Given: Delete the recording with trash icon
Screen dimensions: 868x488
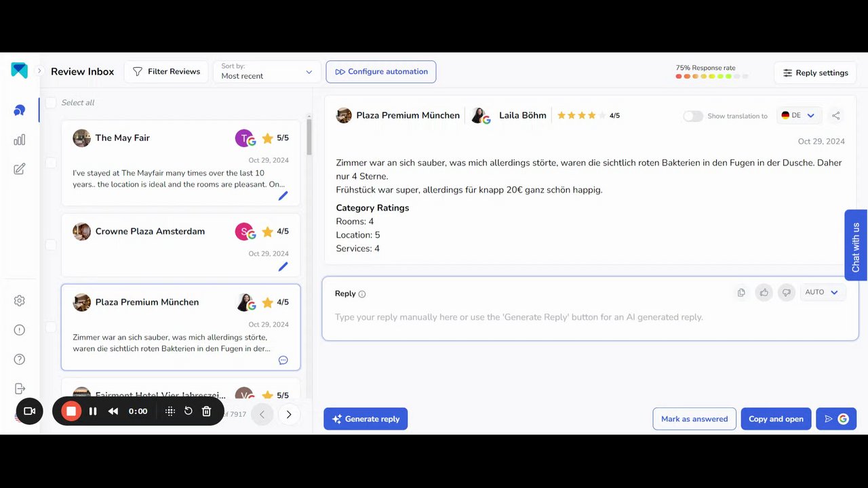Looking at the screenshot, I should (x=207, y=411).
